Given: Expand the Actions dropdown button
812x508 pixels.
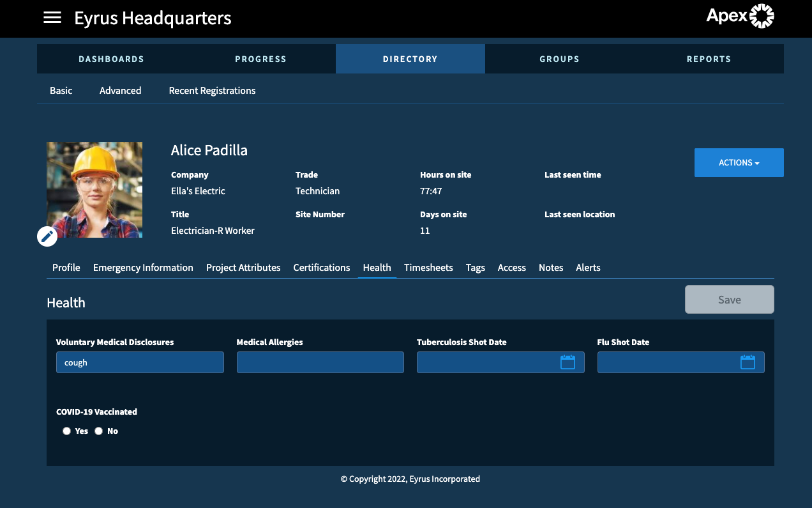Looking at the screenshot, I should [739, 162].
